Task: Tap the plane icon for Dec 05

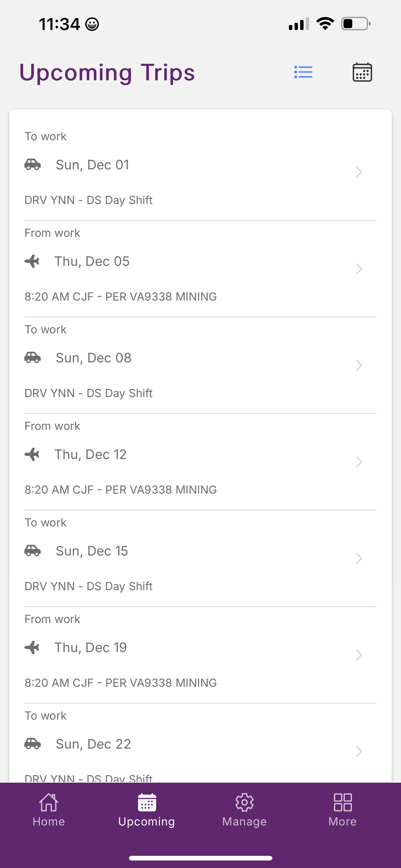Action: pyautogui.click(x=32, y=261)
